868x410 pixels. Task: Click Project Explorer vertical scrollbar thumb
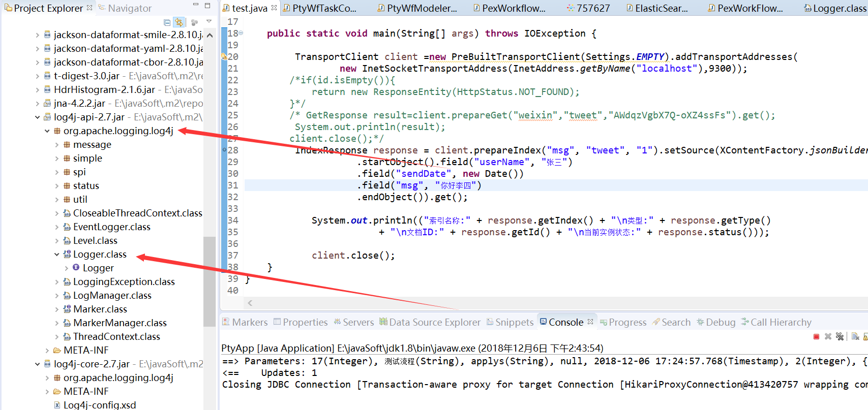click(209, 281)
